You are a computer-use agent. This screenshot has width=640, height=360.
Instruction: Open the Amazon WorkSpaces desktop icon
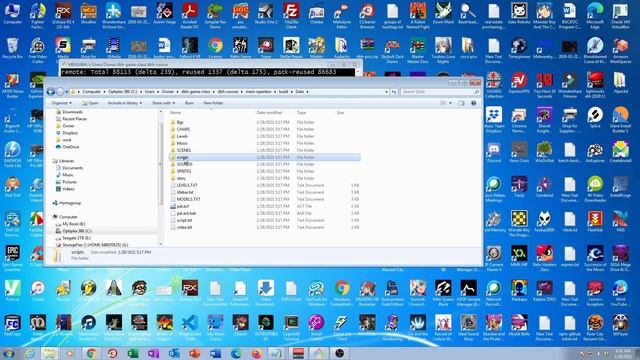[620, 51]
